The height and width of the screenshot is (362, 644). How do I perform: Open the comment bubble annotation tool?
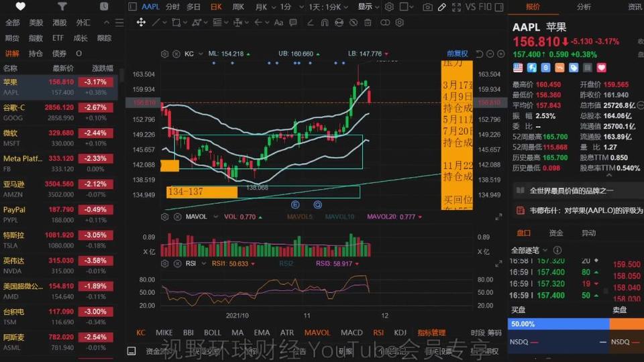click(x=293, y=23)
